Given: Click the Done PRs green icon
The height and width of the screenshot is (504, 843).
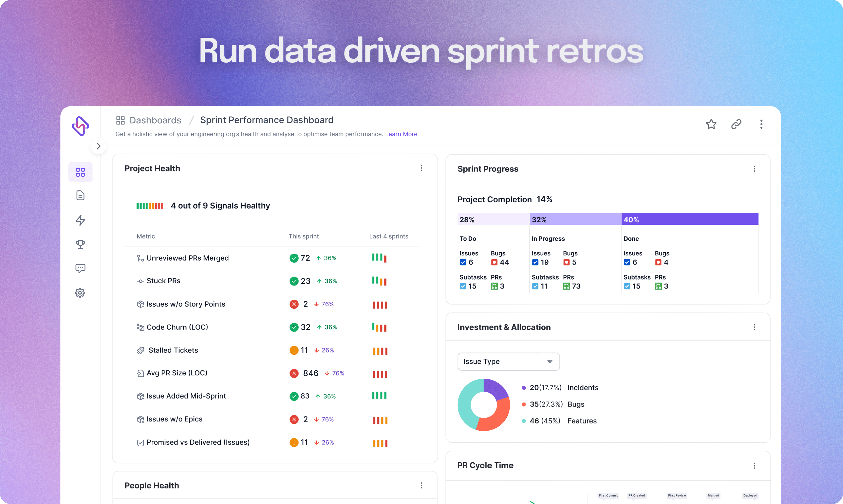Looking at the screenshot, I should [x=658, y=286].
